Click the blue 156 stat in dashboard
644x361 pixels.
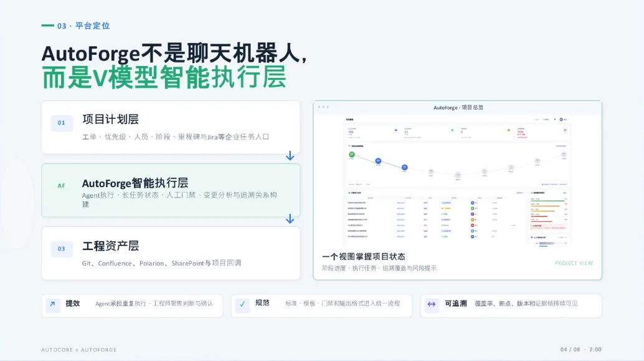pos(351,132)
